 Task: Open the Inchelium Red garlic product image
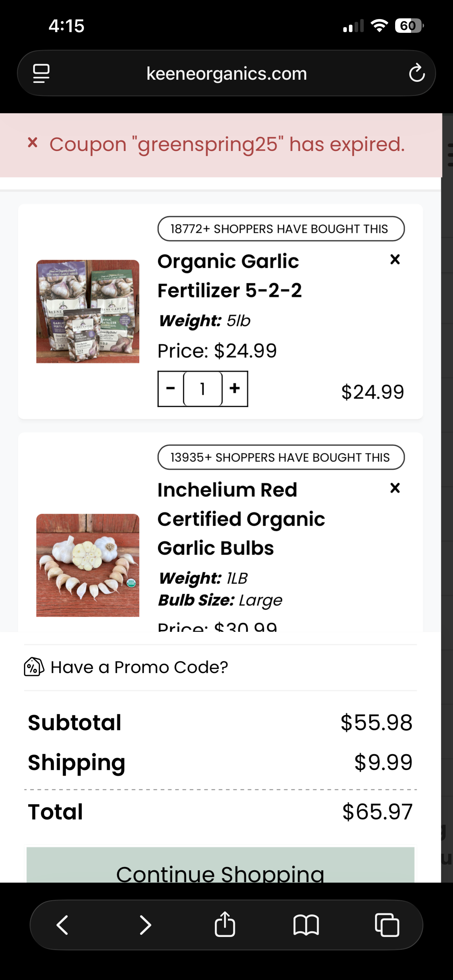(x=88, y=565)
